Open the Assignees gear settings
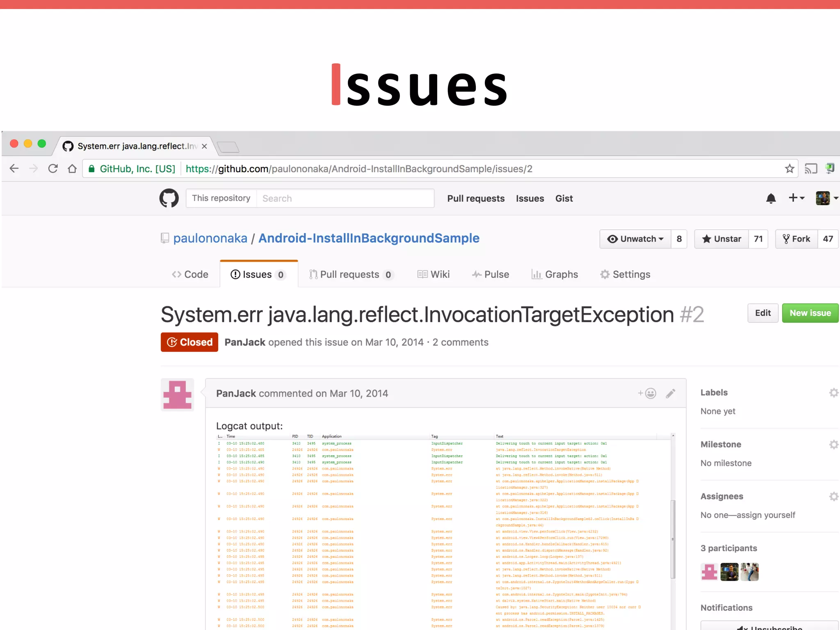The width and height of the screenshot is (840, 630). click(x=833, y=496)
